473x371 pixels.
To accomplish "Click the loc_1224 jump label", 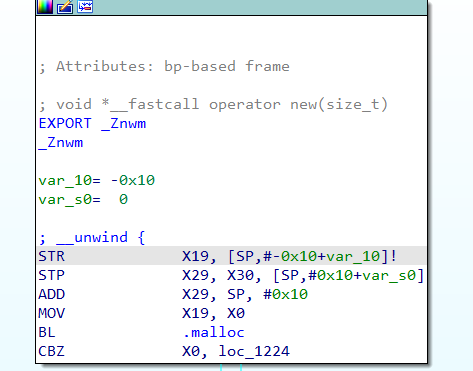I will pyautogui.click(x=254, y=351).
